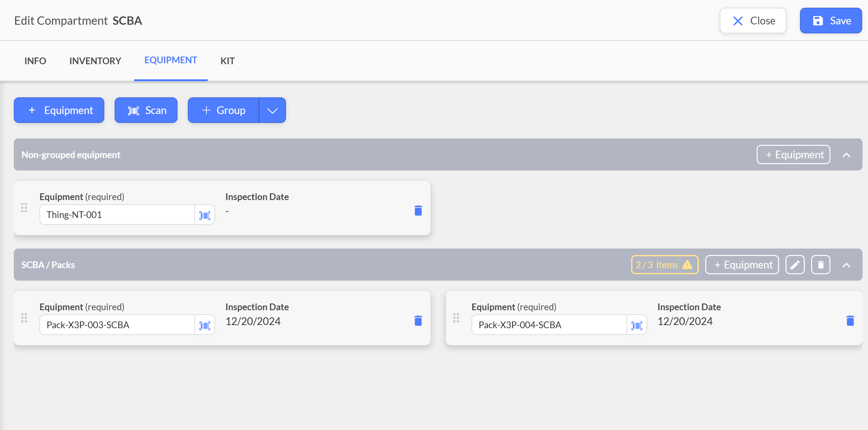Switch to the INVENTORY tab

pyautogui.click(x=95, y=61)
